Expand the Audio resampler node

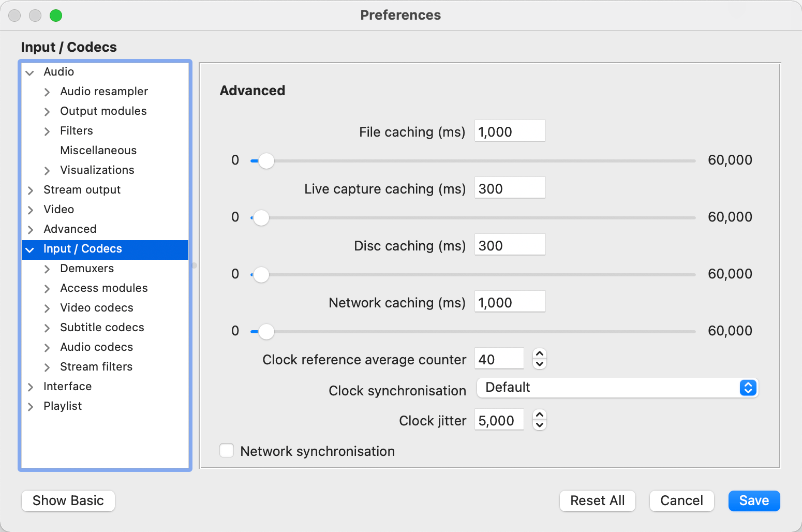[x=47, y=92]
